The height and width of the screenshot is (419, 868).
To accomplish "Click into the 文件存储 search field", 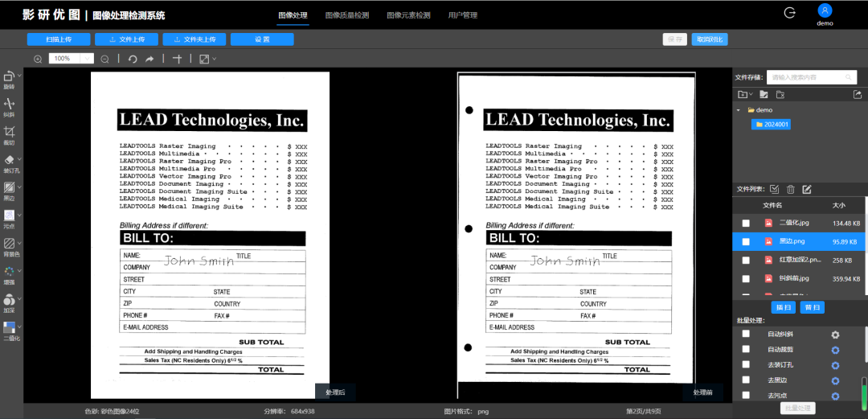I will pos(812,77).
